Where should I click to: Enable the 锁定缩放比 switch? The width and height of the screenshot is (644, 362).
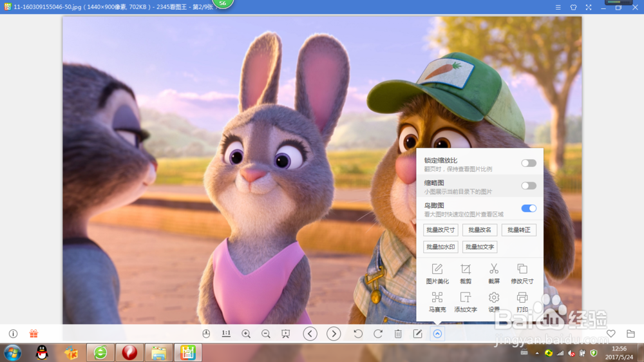coord(529,163)
